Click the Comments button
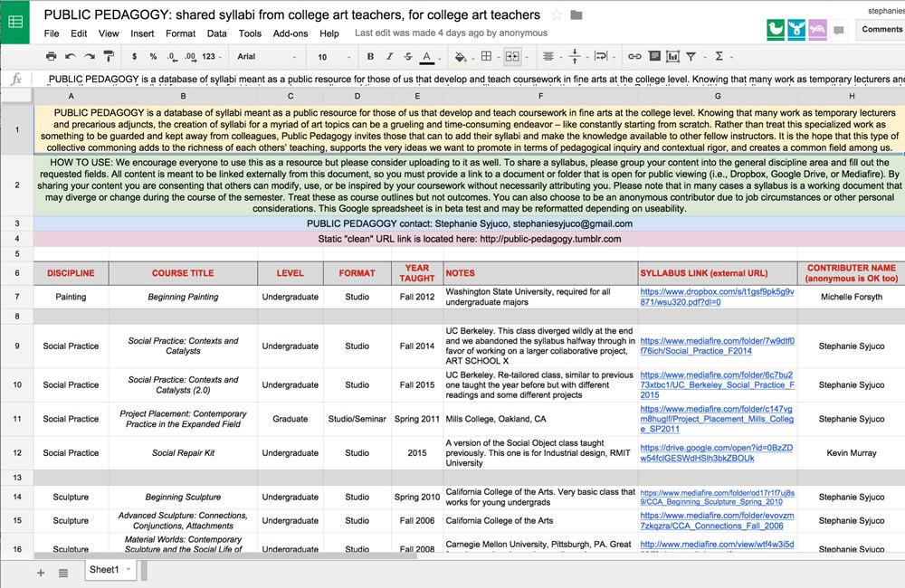 881,30
